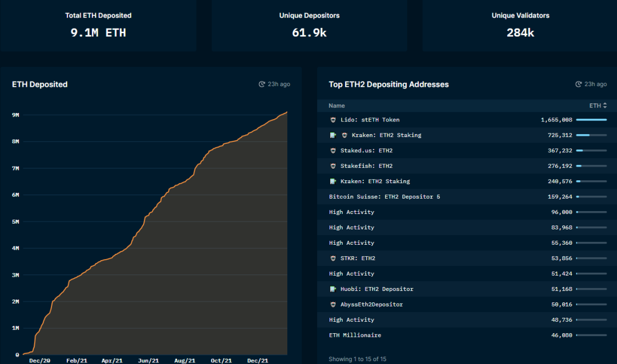Open Kraken: ETH2 Staking with 240,576 ETH
This screenshot has height=364, width=617.
pyautogui.click(x=375, y=181)
